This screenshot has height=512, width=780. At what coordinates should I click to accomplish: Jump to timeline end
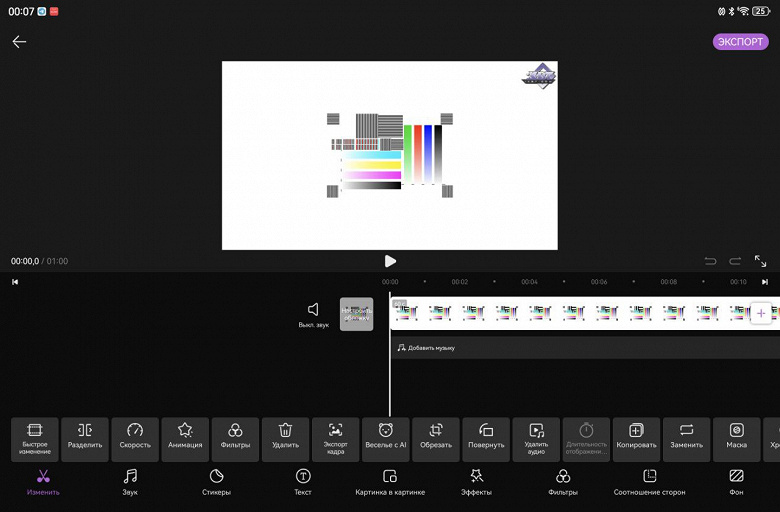tap(765, 282)
